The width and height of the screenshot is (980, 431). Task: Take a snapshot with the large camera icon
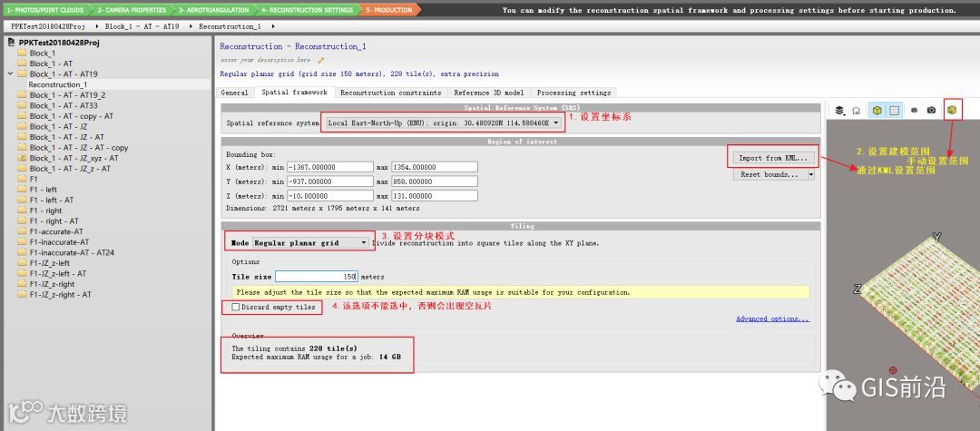pyautogui.click(x=931, y=110)
